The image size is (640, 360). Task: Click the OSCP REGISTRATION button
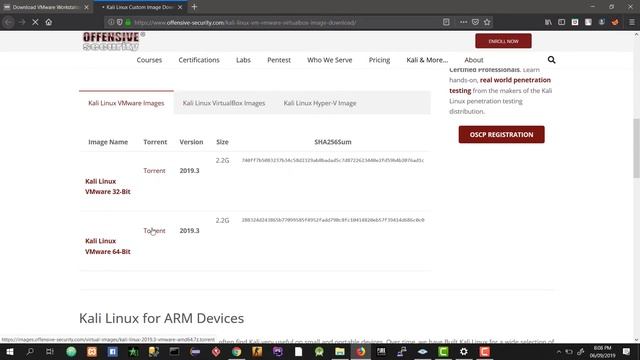[x=501, y=134]
